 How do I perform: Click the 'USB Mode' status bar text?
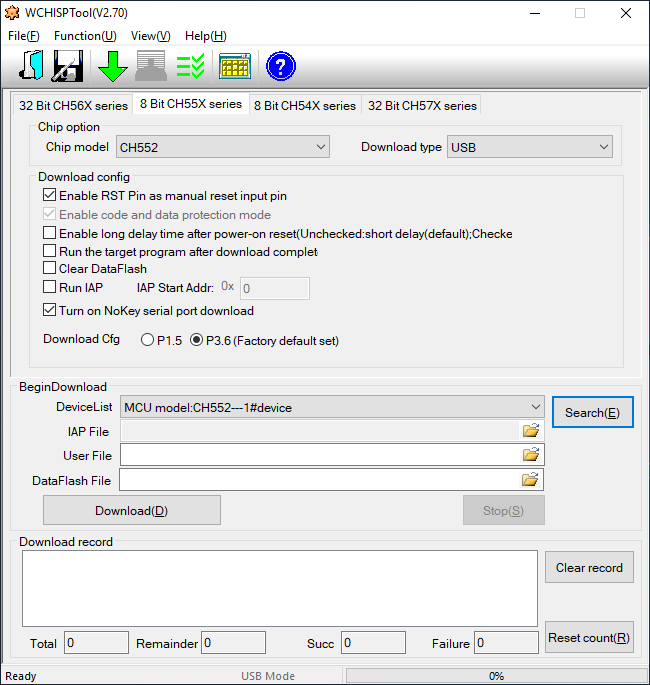[268, 676]
